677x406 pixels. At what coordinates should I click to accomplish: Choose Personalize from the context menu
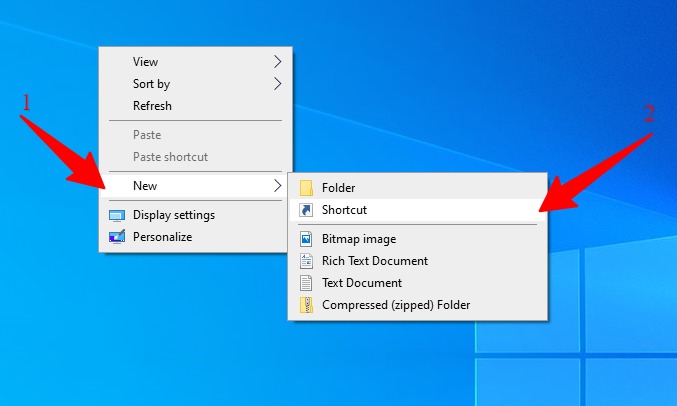coord(196,237)
